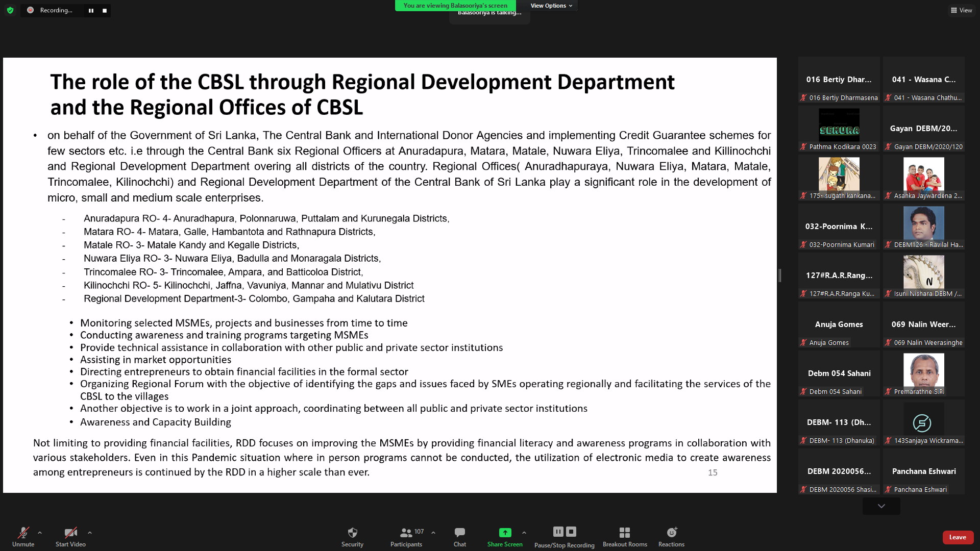Click the 'Balasooriya is talking...' indicator
Image resolution: width=980 pixels, height=551 pixels.
point(489,14)
